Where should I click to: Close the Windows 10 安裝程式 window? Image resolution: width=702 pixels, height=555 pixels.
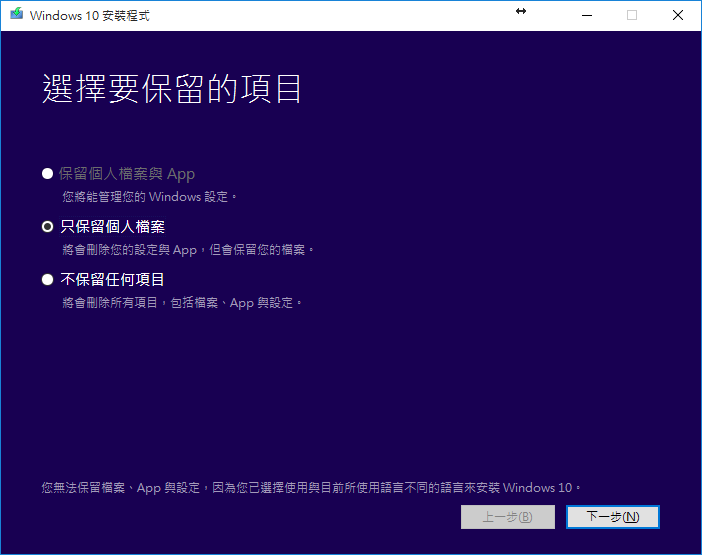pyautogui.click(x=678, y=15)
